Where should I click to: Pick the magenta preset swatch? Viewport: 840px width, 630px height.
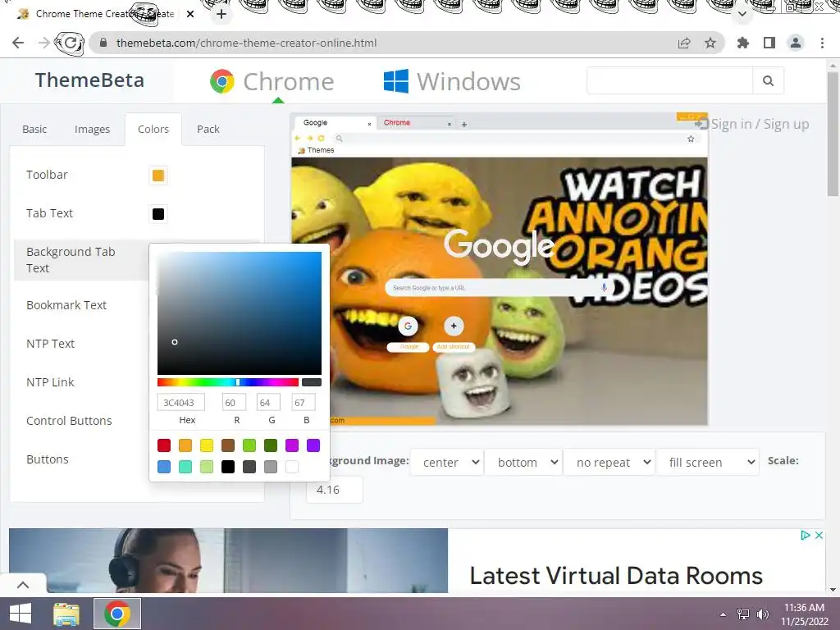292,445
